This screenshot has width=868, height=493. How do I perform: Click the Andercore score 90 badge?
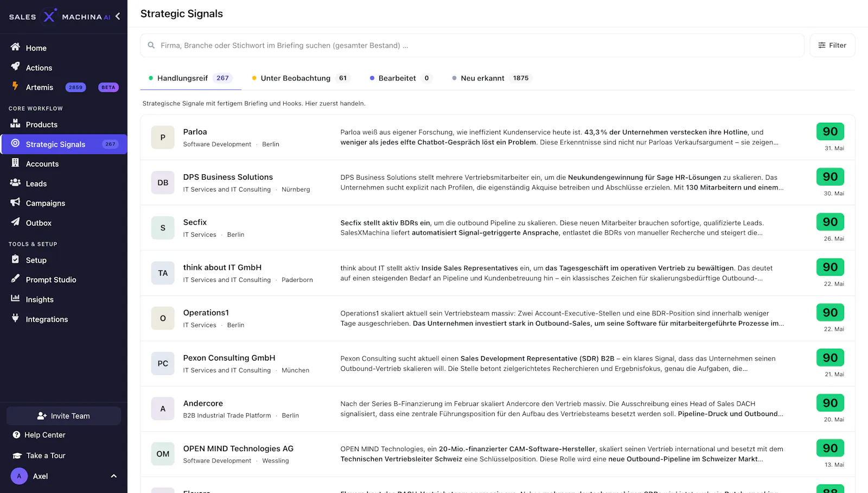pyautogui.click(x=830, y=403)
